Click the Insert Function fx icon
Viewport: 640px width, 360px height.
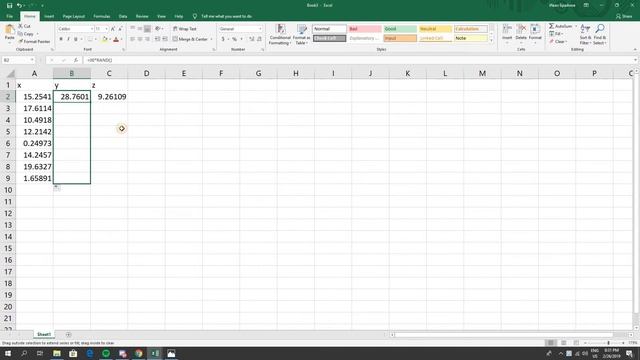click(x=76, y=60)
